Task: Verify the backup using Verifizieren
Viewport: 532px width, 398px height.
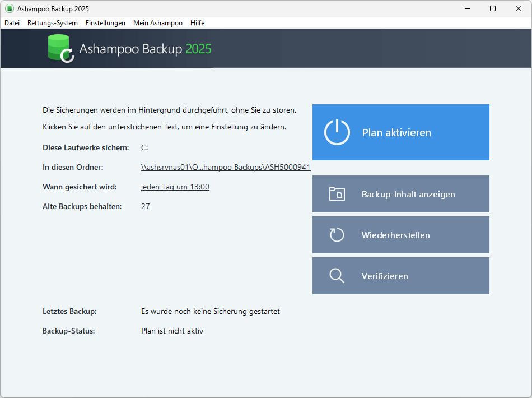Action: (x=400, y=275)
